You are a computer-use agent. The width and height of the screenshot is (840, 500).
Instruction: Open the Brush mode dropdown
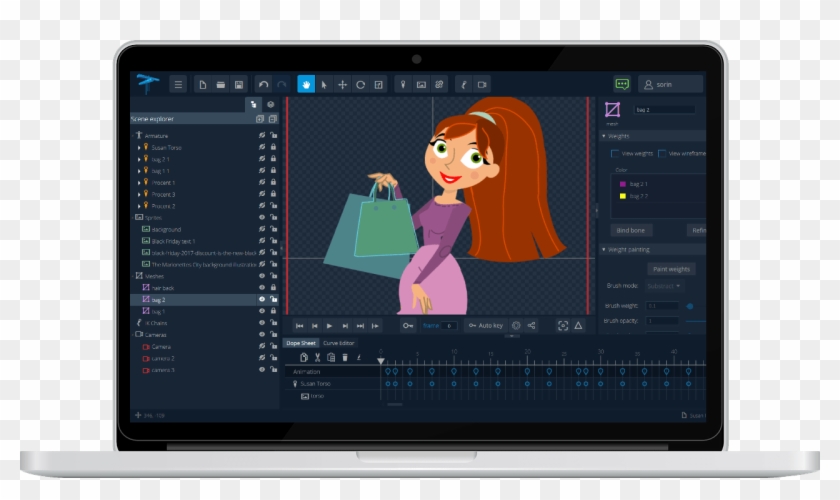tap(663, 286)
